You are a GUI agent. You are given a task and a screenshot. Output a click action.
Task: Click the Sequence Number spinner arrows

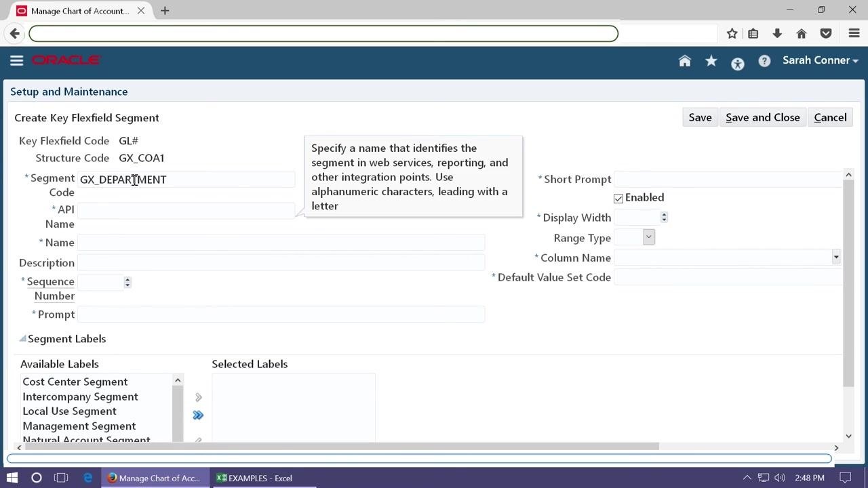(127, 282)
